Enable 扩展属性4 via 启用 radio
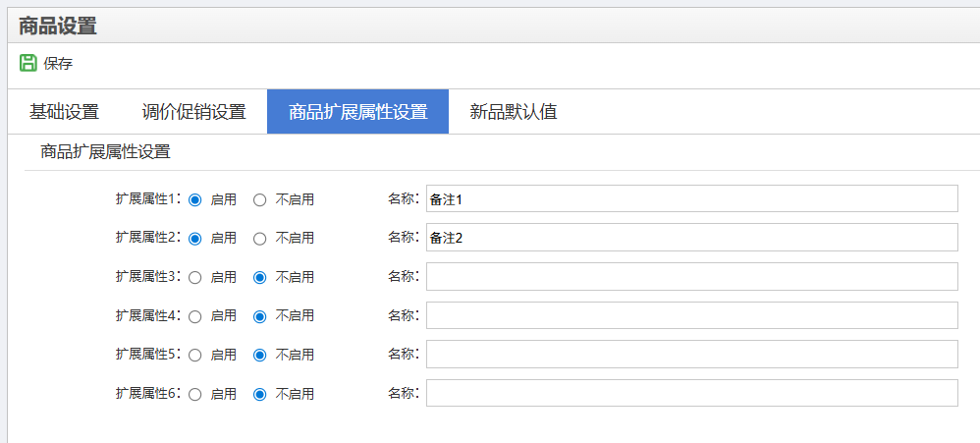 point(195,316)
